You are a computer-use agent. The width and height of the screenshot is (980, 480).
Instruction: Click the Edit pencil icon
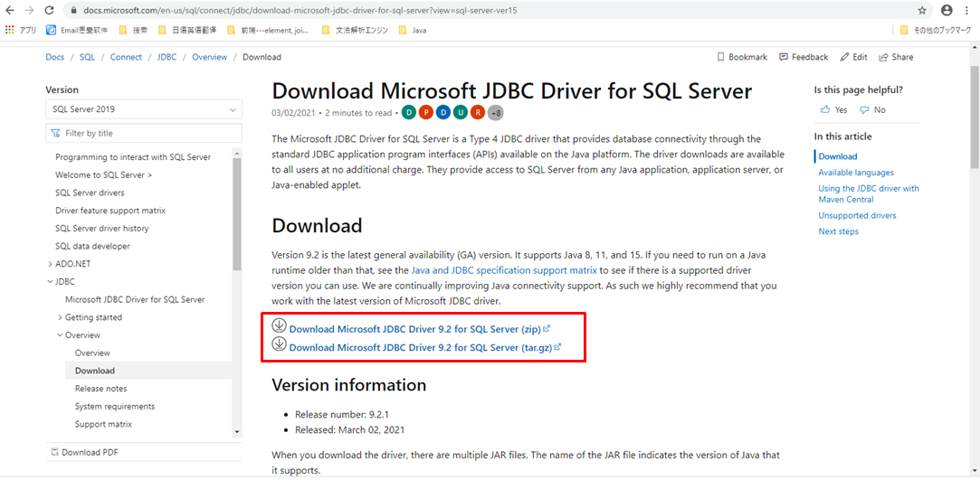coord(845,57)
